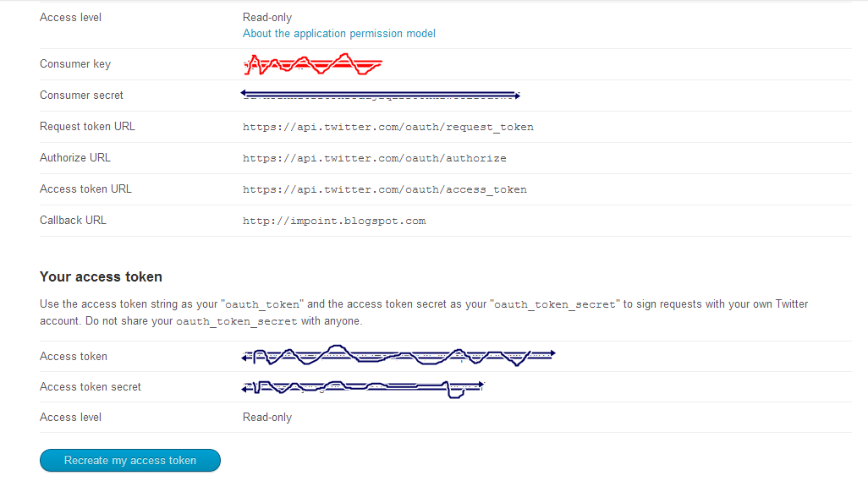Click the 'Access token secret' label
The width and height of the screenshot is (868, 492).
pos(91,387)
